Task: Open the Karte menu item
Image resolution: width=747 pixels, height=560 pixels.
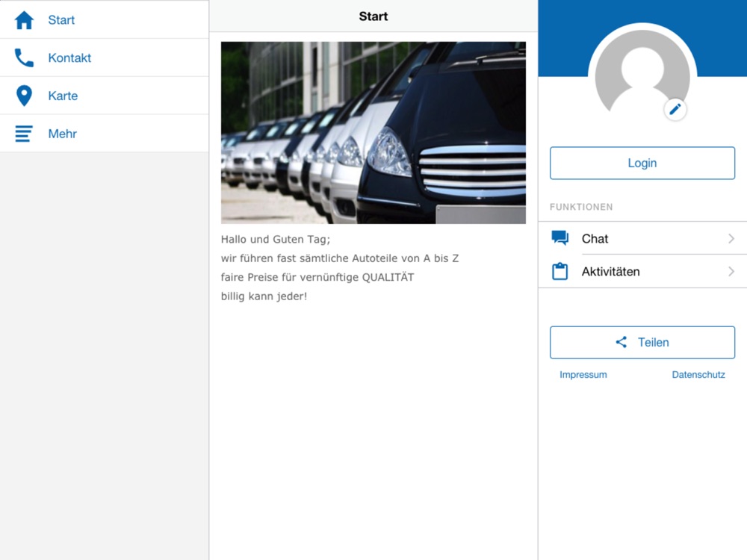Action: (x=105, y=96)
